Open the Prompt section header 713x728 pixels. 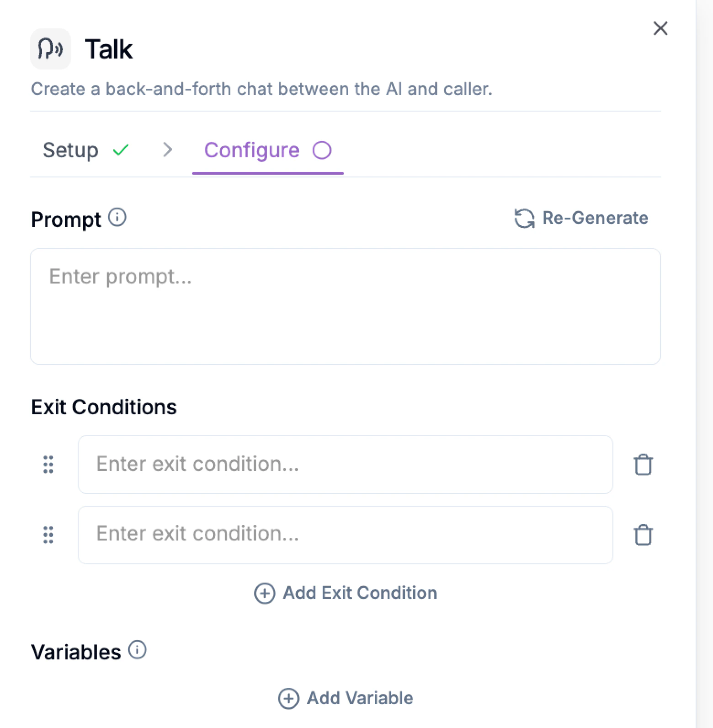pyautogui.click(x=66, y=219)
